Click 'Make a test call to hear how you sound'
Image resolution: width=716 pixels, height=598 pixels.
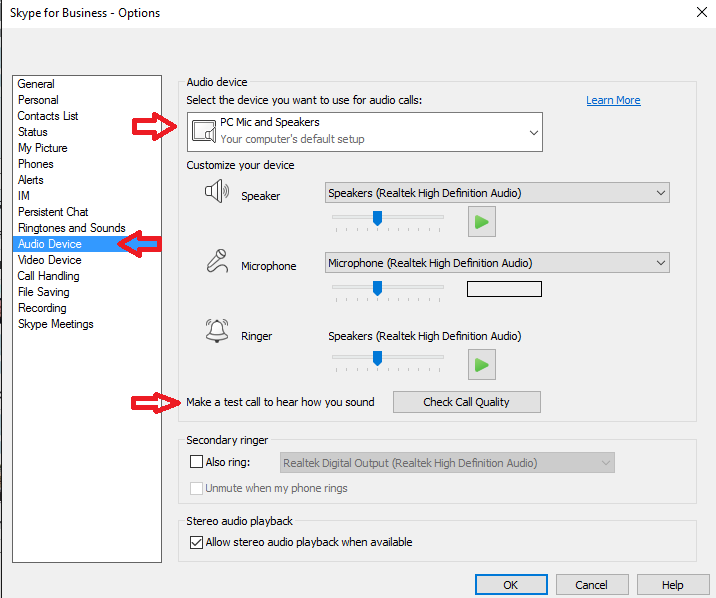pyautogui.click(x=280, y=402)
